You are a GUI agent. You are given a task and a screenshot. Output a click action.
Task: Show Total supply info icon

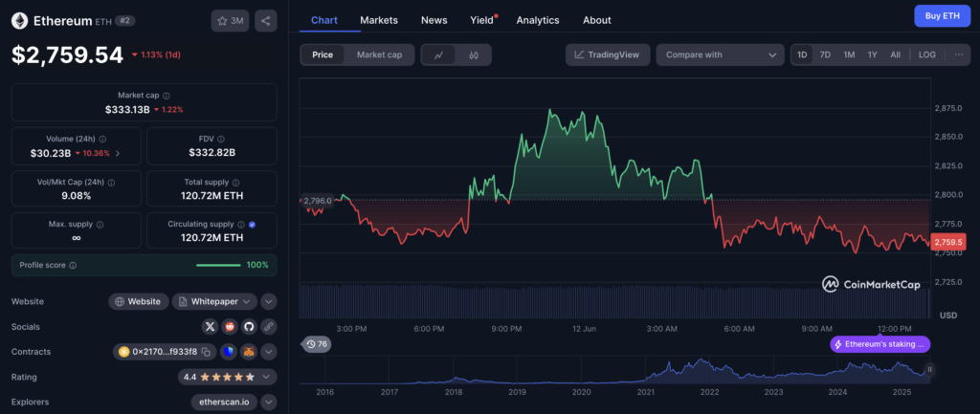click(235, 183)
